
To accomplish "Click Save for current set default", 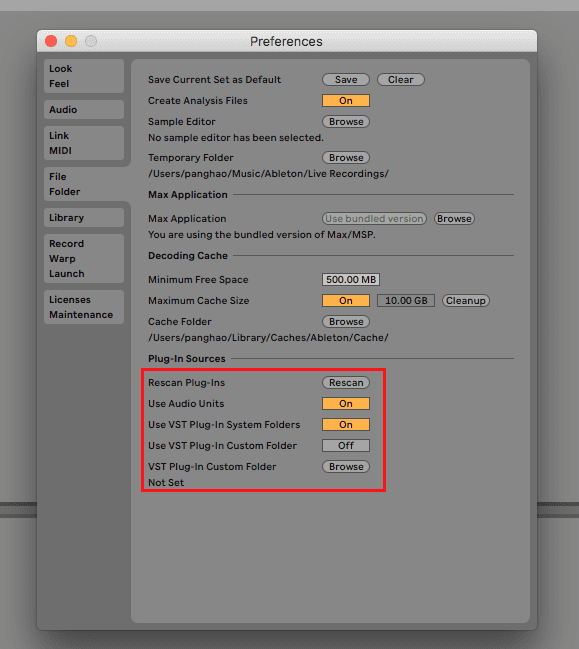I will tap(346, 79).
